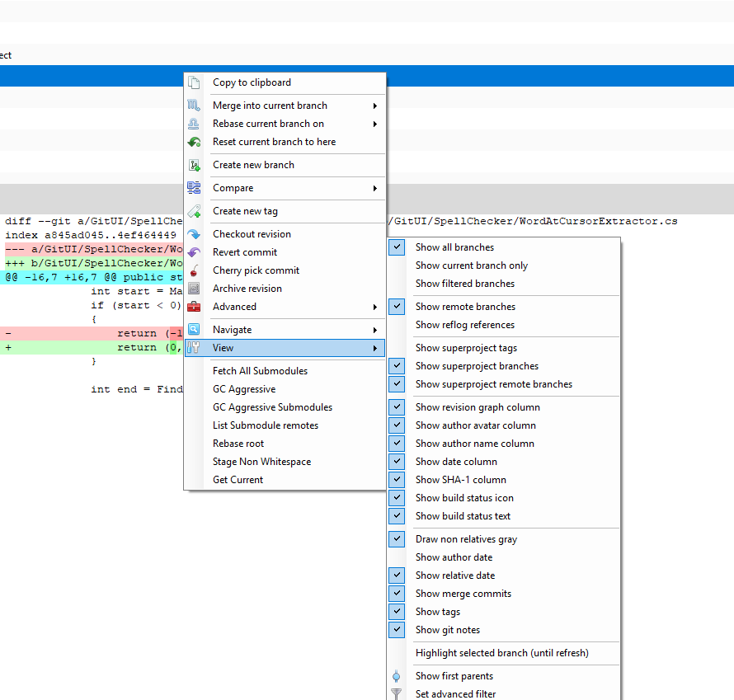734x700 pixels.
Task: Choose Revert commit
Action: 285,252
